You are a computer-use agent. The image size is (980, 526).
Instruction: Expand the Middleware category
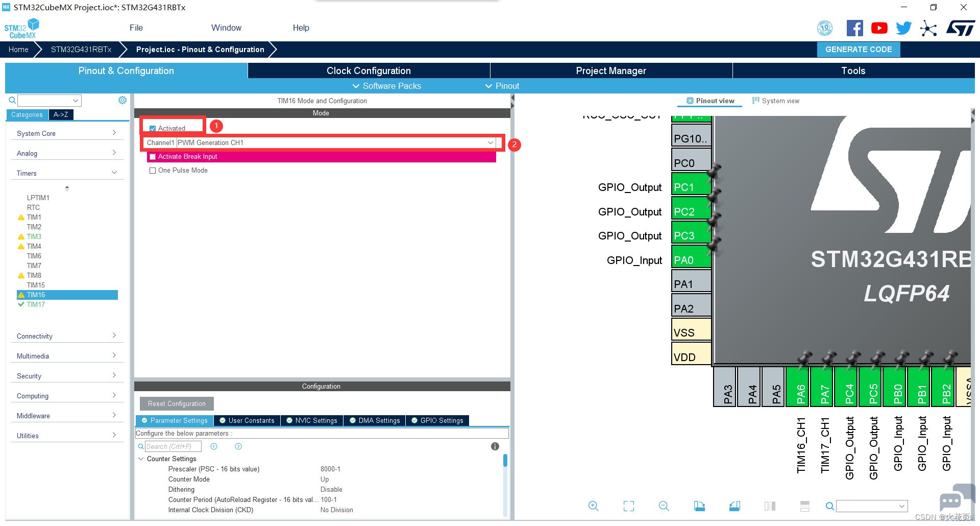(x=67, y=416)
